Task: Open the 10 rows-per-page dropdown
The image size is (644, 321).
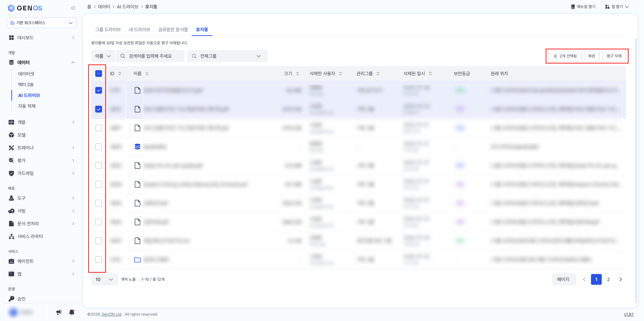Action: pyautogui.click(x=104, y=279)
